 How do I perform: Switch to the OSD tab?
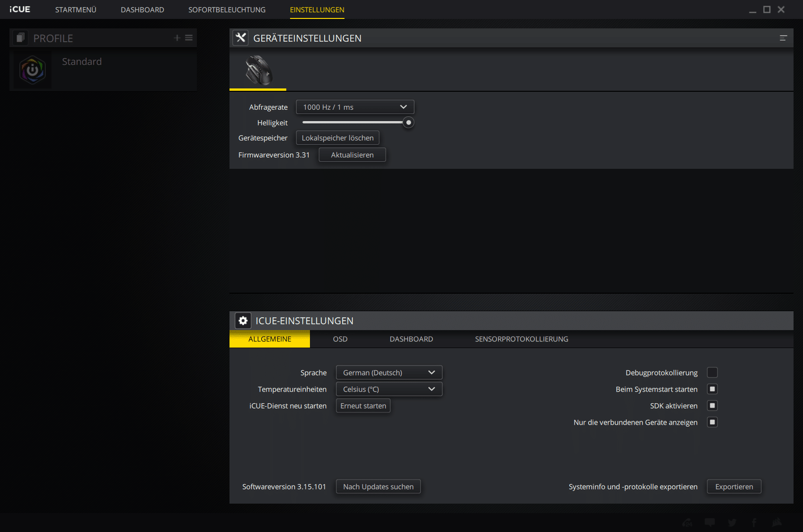pos(340,339)
